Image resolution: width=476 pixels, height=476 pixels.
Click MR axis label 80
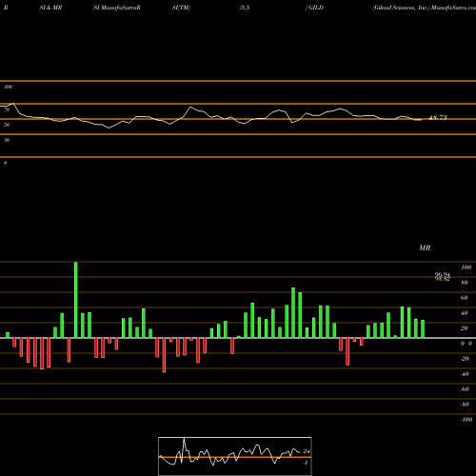pos(465,283)
